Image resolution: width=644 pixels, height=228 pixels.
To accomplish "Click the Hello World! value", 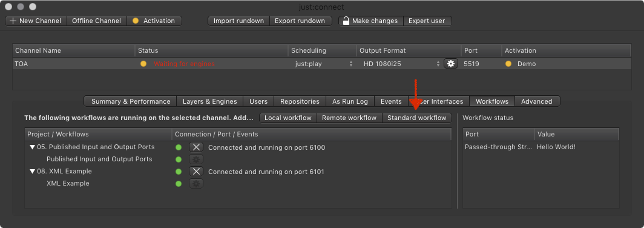I will click(556, 147).
